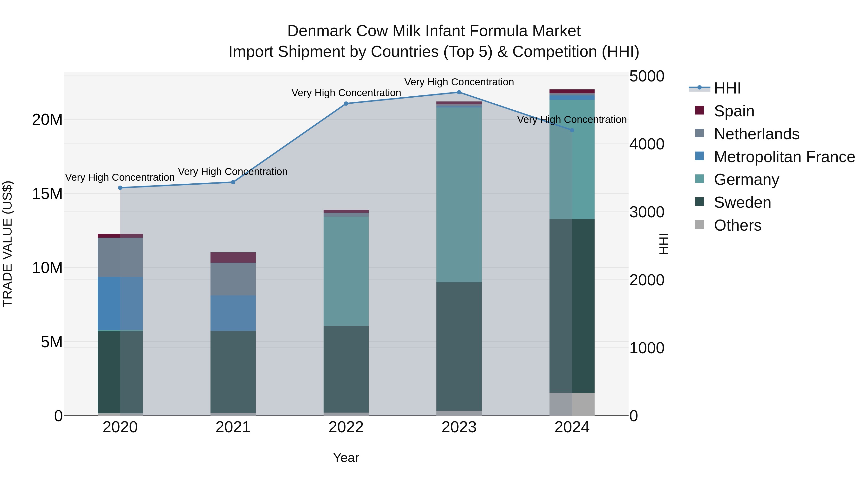Click the chart title 'Denmark Cow Milk Infant Formula Market'
The width and height of the screenshot is (868, 488).
tap(434, 31)
